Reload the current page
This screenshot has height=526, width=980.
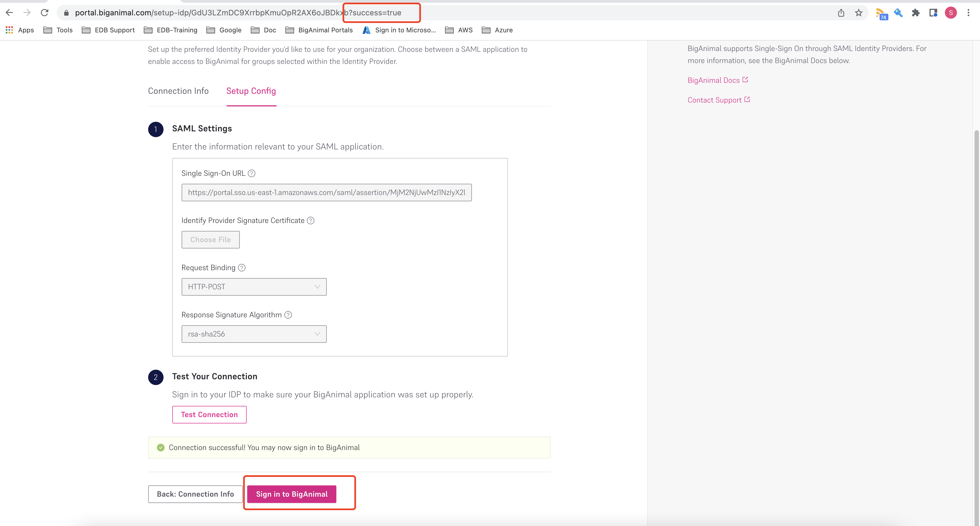click(44, 13)
